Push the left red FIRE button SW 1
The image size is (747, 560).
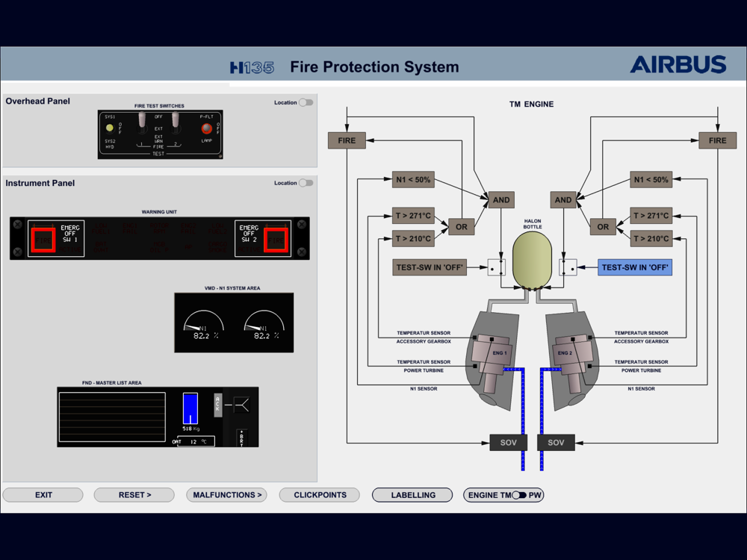pos(43,240)
